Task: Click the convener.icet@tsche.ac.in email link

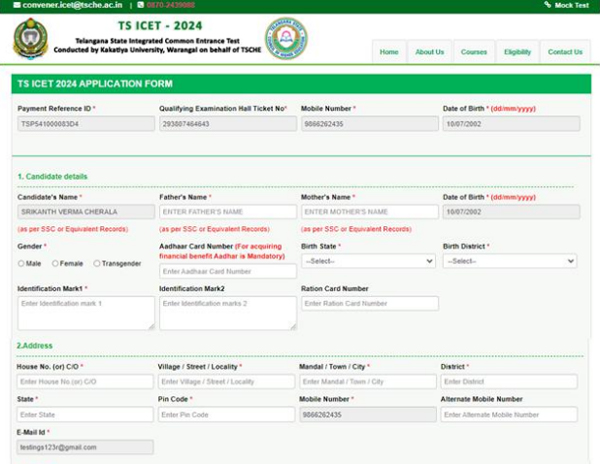Action: point(72,5)
